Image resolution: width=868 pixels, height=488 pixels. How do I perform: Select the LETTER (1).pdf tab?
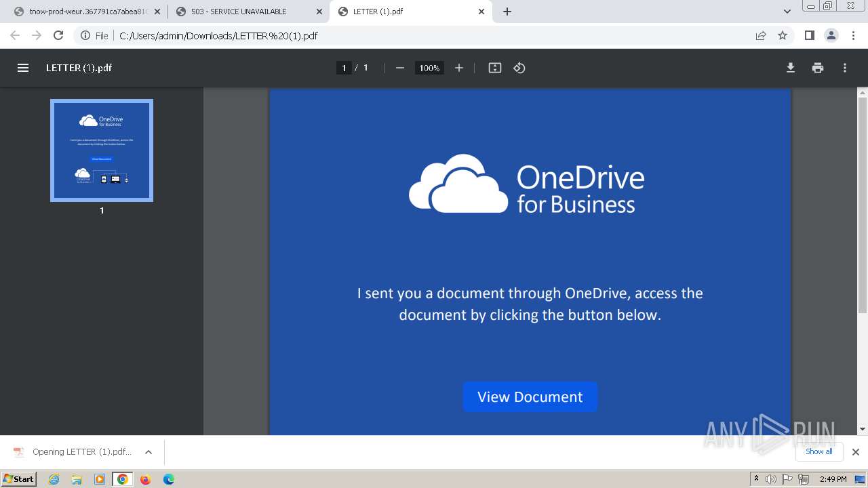click(411, 12)
